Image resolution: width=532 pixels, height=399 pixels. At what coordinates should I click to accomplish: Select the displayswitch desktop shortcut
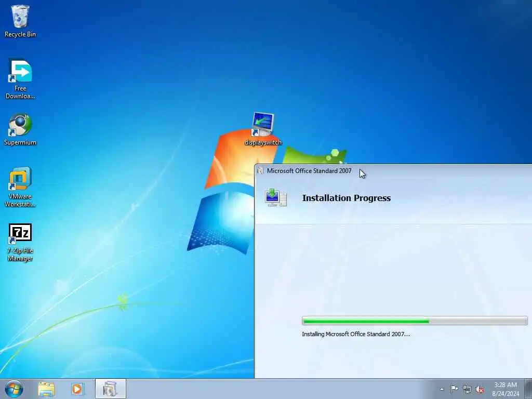[x=263, y=129]
